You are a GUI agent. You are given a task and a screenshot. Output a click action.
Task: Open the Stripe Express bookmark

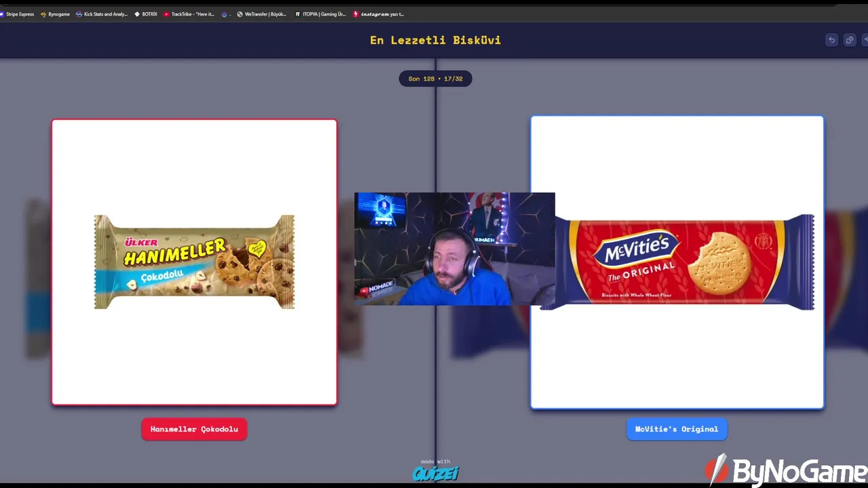click(17, 14)
